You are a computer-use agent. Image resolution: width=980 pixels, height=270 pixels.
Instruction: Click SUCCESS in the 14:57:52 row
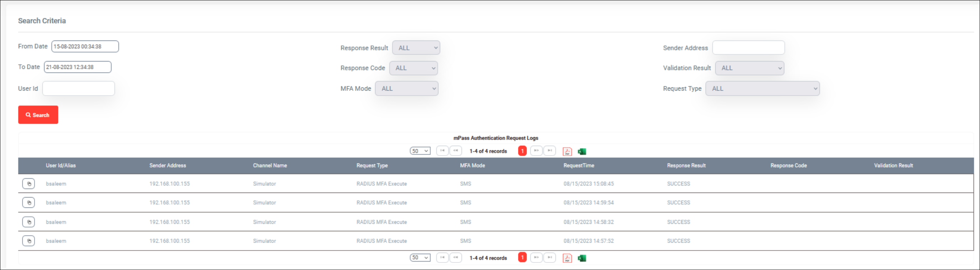678,241
